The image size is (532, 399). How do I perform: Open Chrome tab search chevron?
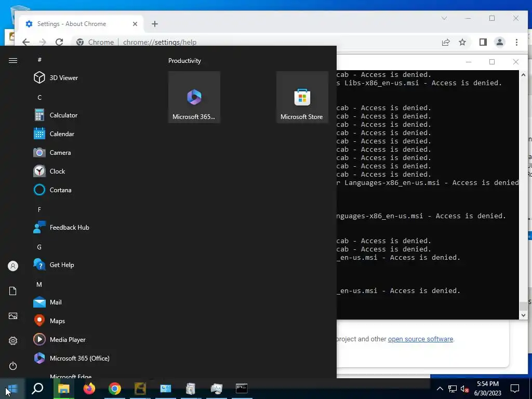pyautogui.click(x=444, y=18)
